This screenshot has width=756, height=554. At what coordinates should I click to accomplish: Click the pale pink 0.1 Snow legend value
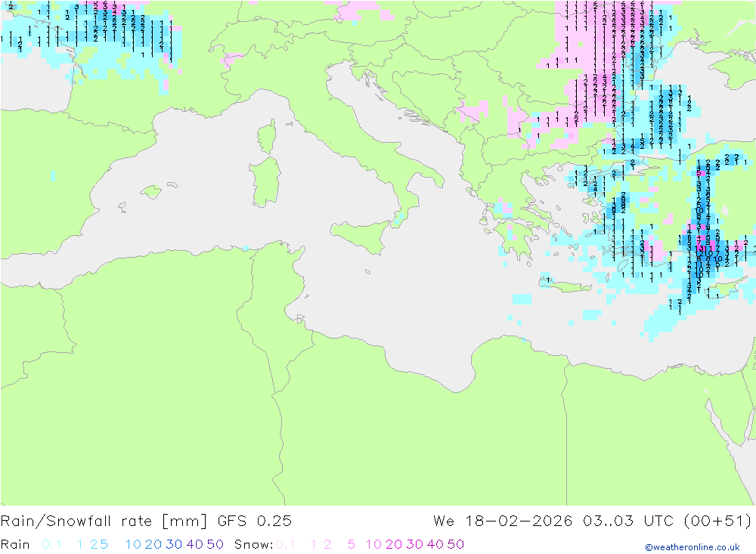coord(285,544)
